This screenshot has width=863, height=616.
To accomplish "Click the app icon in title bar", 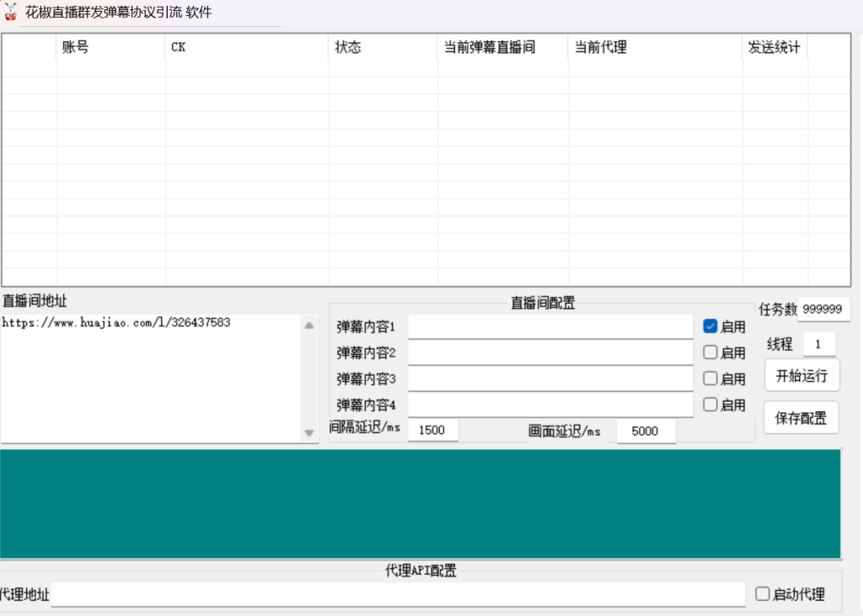I will pyautogui.click(x=10, y=12).
